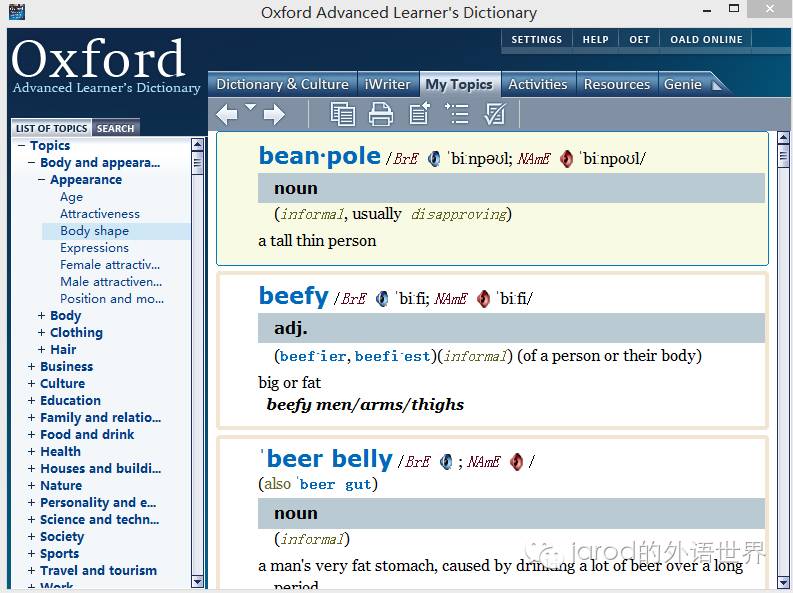Open the Resources tab
The height and width of the screenshot is (593, 793).
point(617,84)
